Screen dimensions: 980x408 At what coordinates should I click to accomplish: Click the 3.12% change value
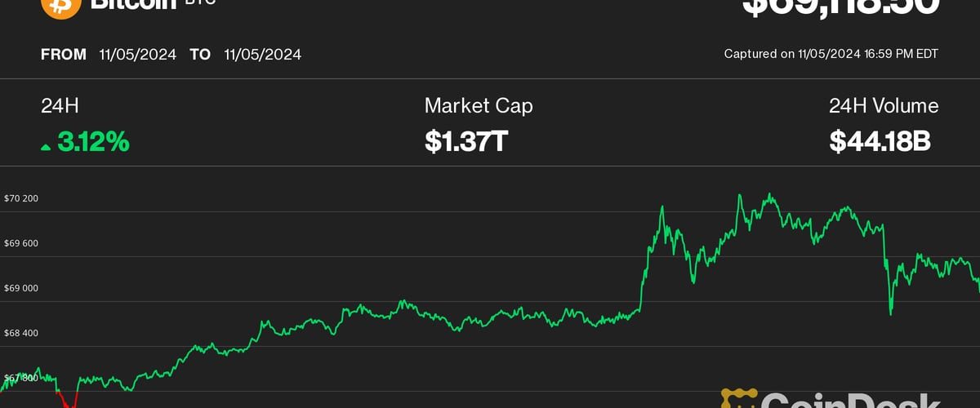[93, 142]
